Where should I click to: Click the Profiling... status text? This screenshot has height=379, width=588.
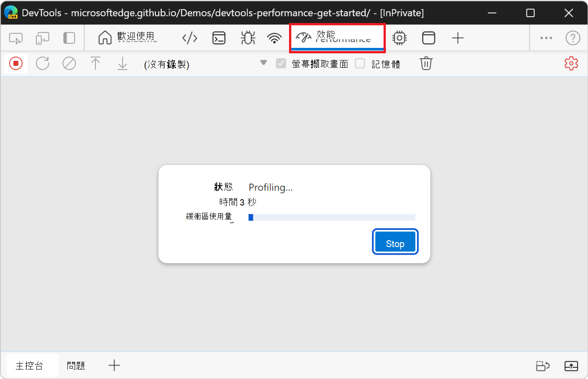pyautogui.click(x=270, y=187)
